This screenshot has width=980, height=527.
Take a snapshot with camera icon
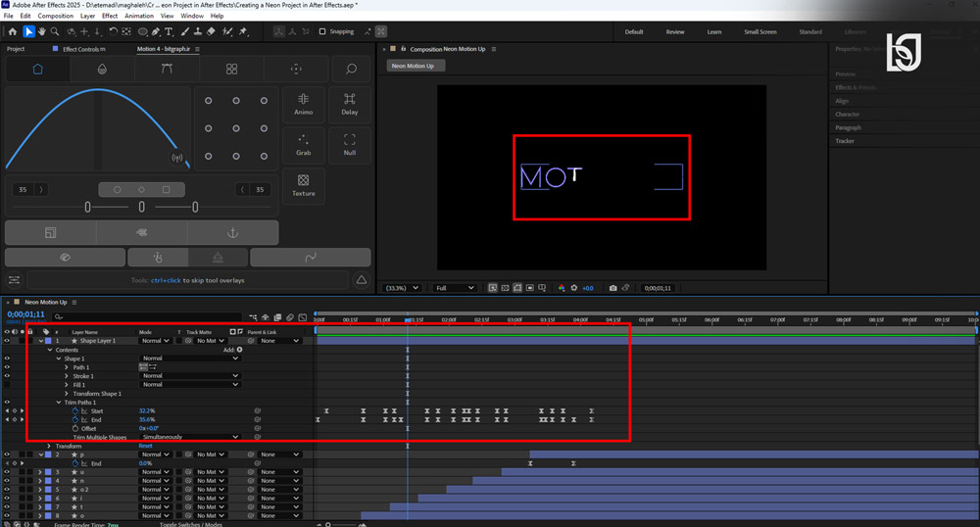click(613, 288)
